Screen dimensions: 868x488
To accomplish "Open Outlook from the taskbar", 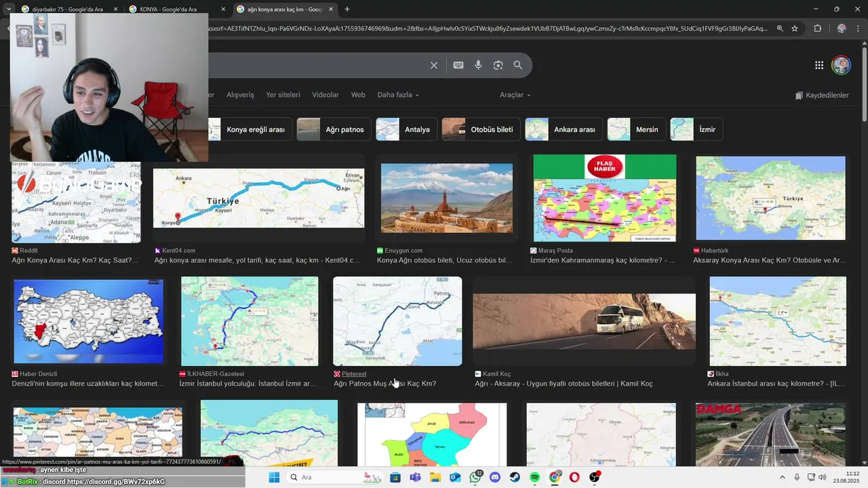I will click(x=455, y=477).
